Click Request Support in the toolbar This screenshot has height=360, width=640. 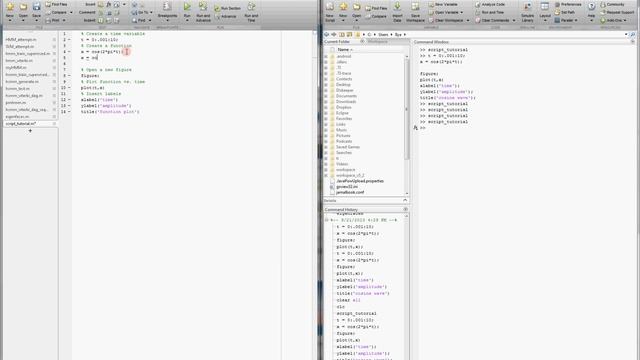(x=617, y=12)
